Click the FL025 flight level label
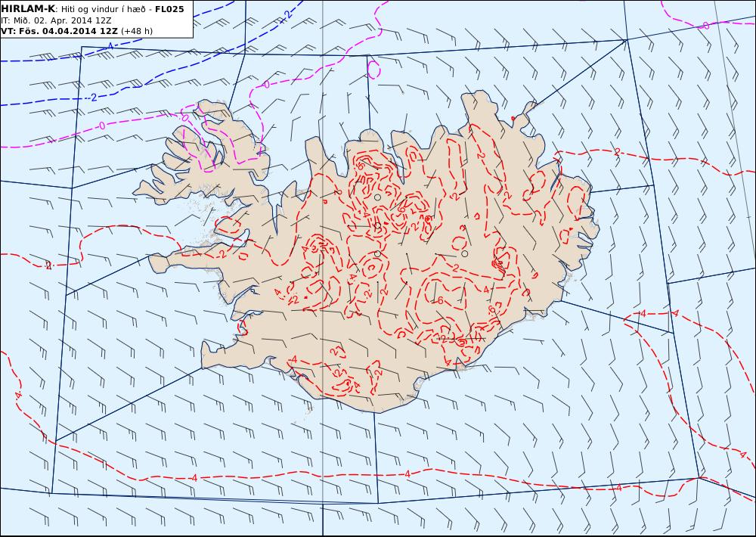756x537 pixels. point(169,9)
